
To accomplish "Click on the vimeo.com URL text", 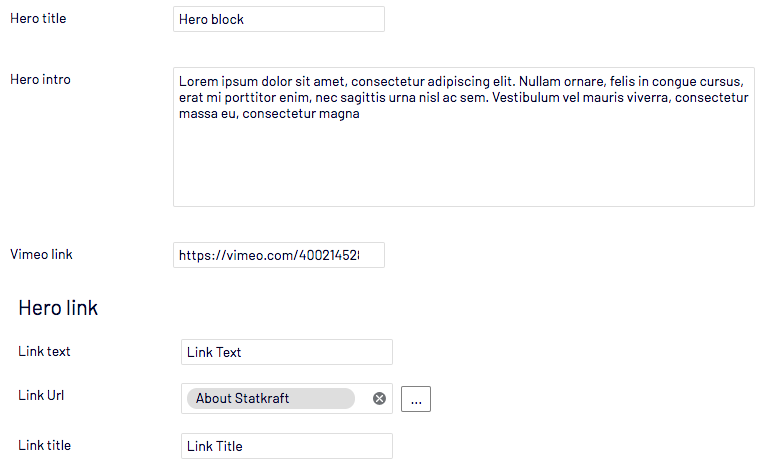I will [x=269, y=255].
